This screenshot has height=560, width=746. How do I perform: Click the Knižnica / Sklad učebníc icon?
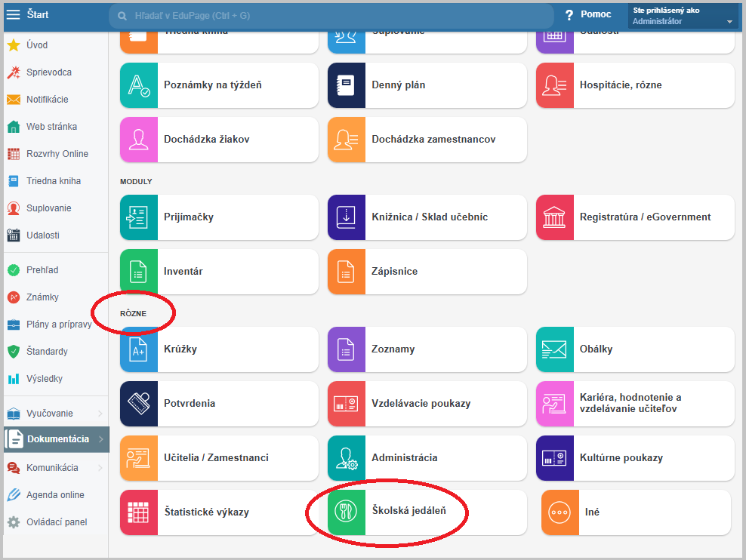click(x=347, y=217)
